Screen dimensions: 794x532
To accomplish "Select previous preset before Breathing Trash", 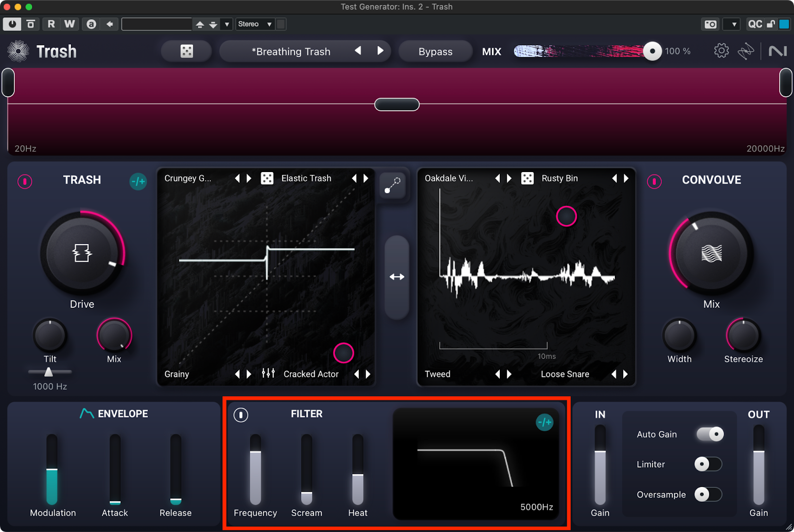I will (x=358, y=51).
